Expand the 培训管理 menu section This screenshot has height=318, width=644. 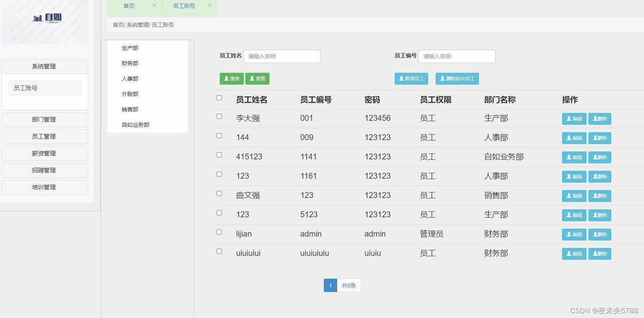[x=45, y=187]
